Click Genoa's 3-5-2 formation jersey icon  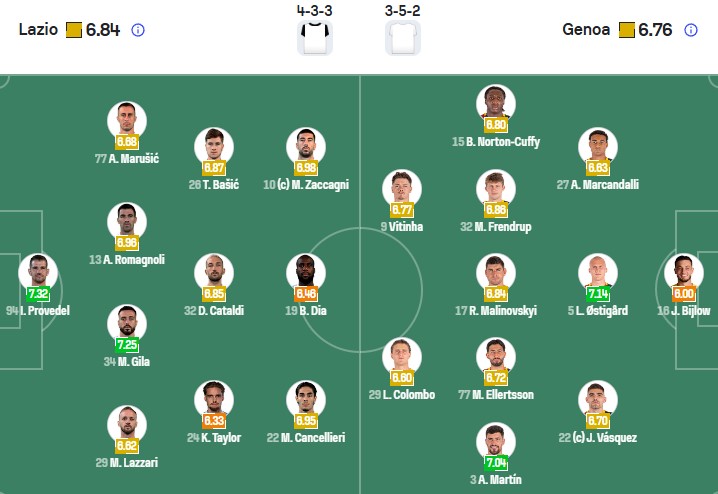point(403,37)
